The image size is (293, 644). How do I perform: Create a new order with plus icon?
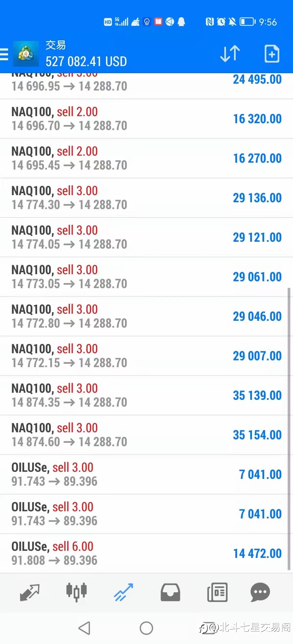tap(272, 53)
